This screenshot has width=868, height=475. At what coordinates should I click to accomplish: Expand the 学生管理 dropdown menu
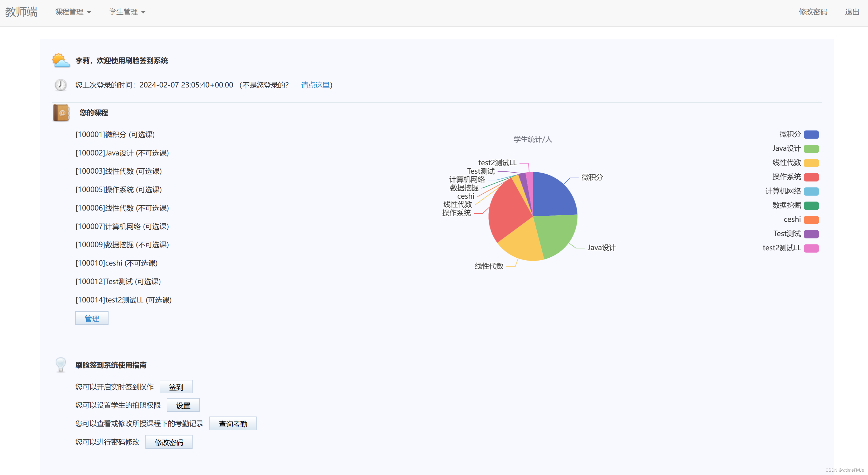click(127, 12)
